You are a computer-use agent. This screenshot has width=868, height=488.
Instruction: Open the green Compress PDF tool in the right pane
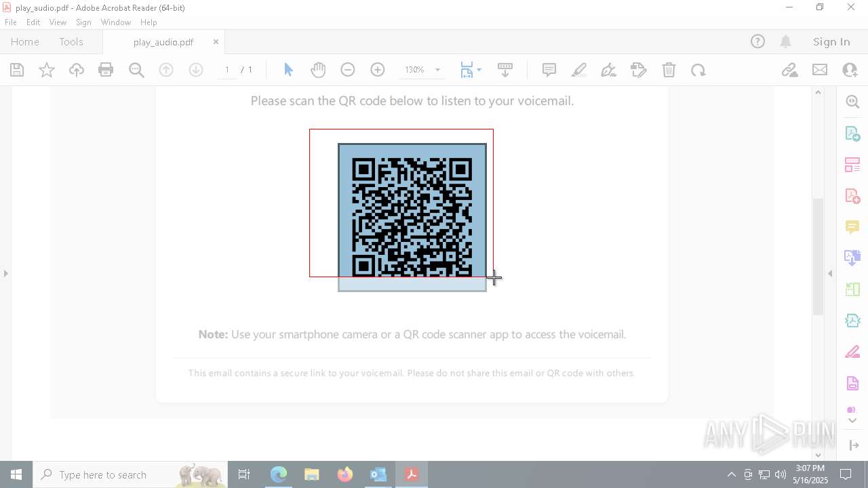(x=852, y=289)
